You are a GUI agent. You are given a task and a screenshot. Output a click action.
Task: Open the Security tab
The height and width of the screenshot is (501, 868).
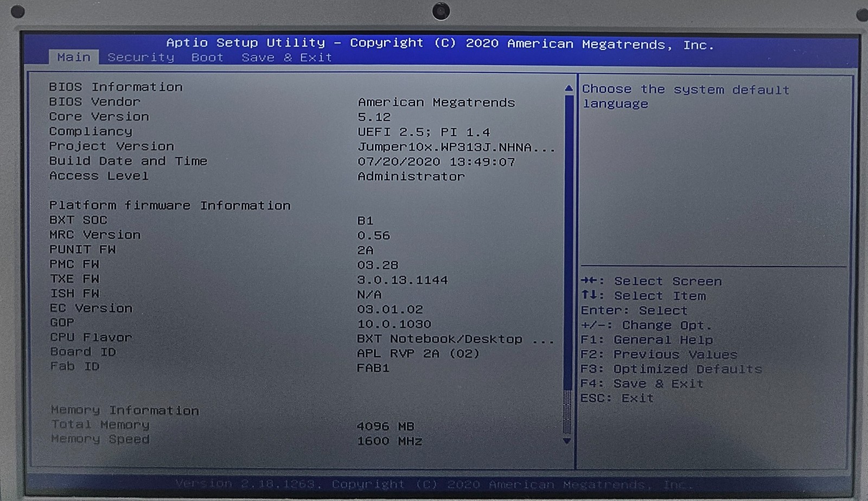tap(141, 58)
